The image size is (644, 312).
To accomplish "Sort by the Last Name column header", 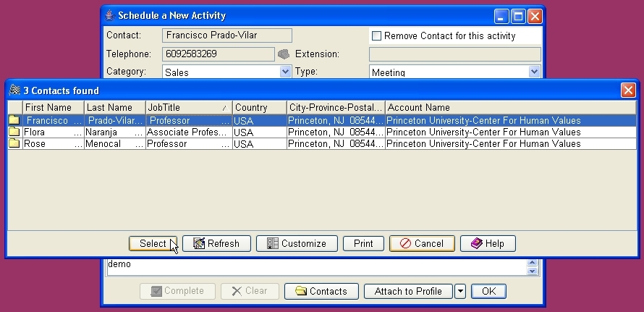I will 114,107.
